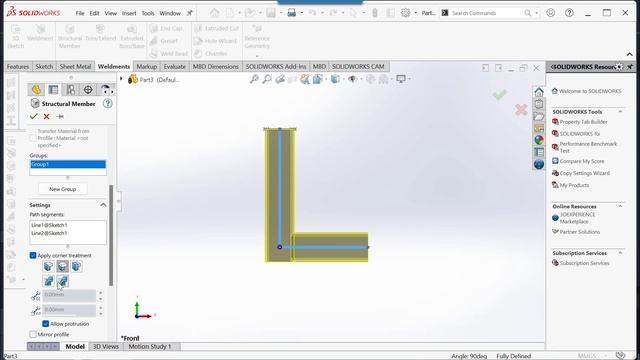Open Partner Solutions link
640x360 pixels.
point(580,231)
